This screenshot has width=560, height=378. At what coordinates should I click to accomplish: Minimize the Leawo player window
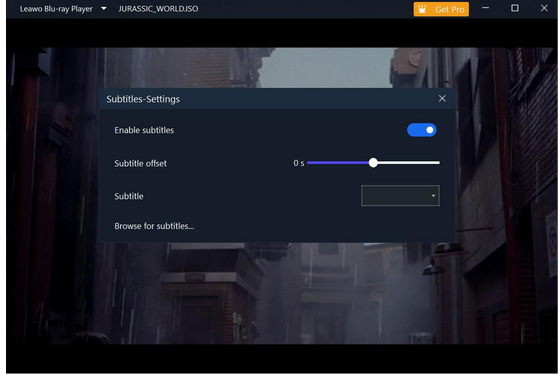tap(485, 8)
